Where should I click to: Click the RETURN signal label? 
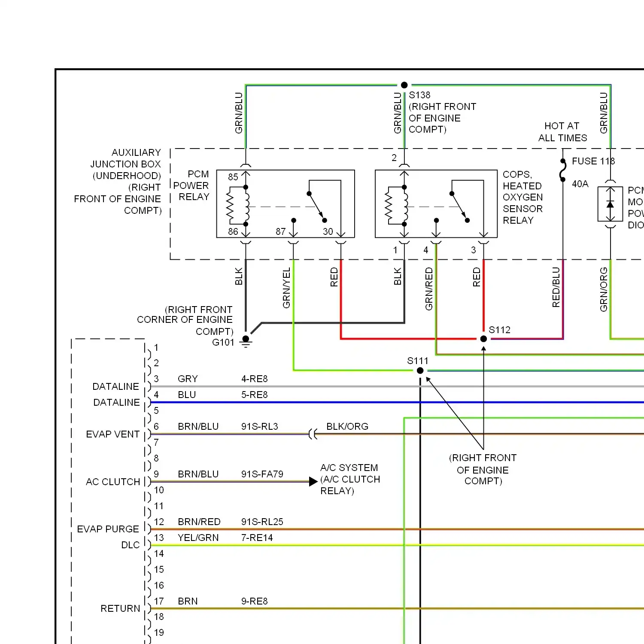(x=120, y=608)
